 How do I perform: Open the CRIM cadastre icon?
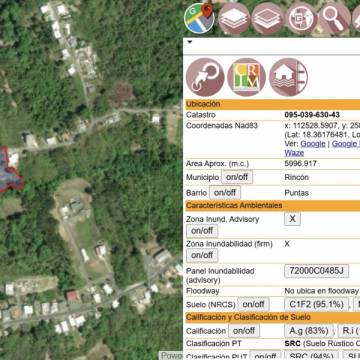[247, 77]
